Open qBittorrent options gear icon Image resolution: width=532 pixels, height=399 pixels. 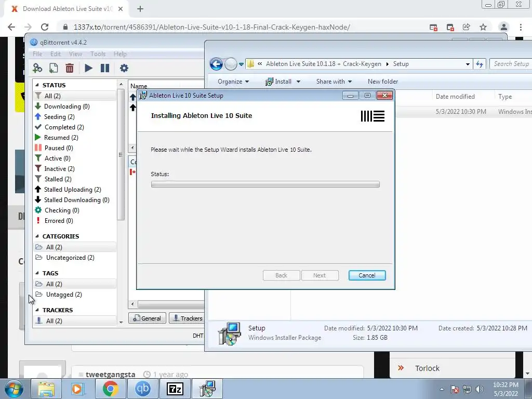coord(124,68)
